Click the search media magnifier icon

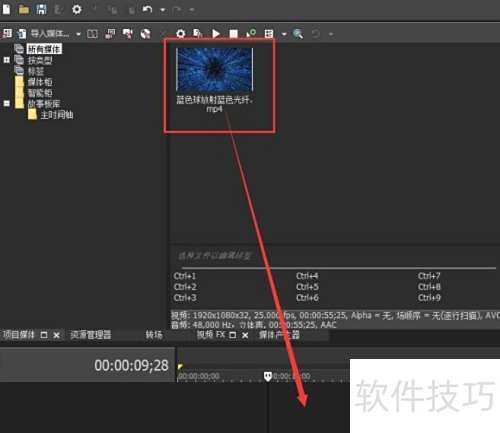pyautogui.click(x=298, y=34)
